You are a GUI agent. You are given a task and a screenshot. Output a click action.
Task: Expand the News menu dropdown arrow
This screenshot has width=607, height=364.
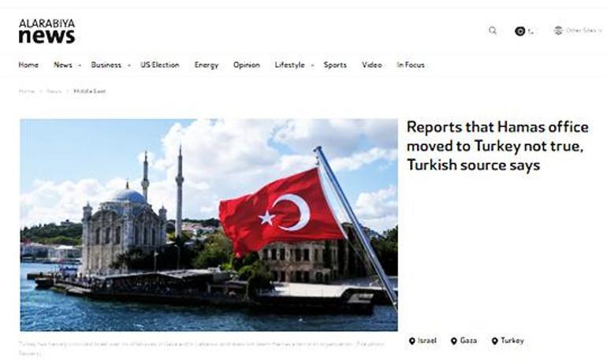click(80, 65)
